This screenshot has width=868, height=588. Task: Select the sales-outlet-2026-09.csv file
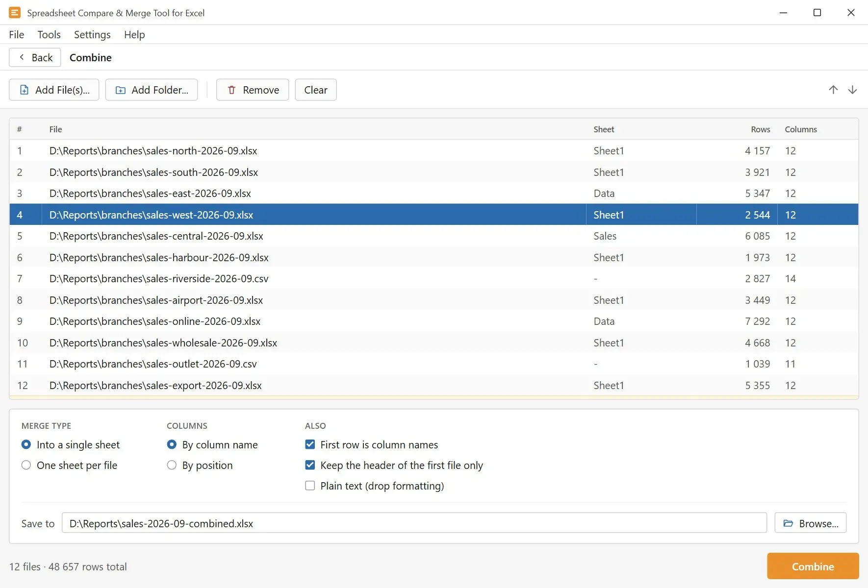(x=434, y=364)
